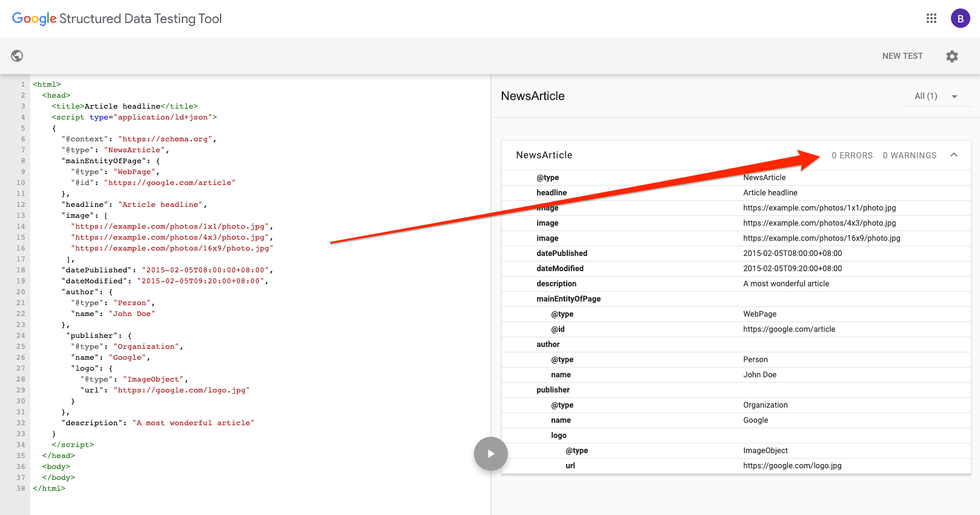The width and height of the screenshot is (980, 515).
Task: Open the settings gear icon
Action: click(952, 56)
